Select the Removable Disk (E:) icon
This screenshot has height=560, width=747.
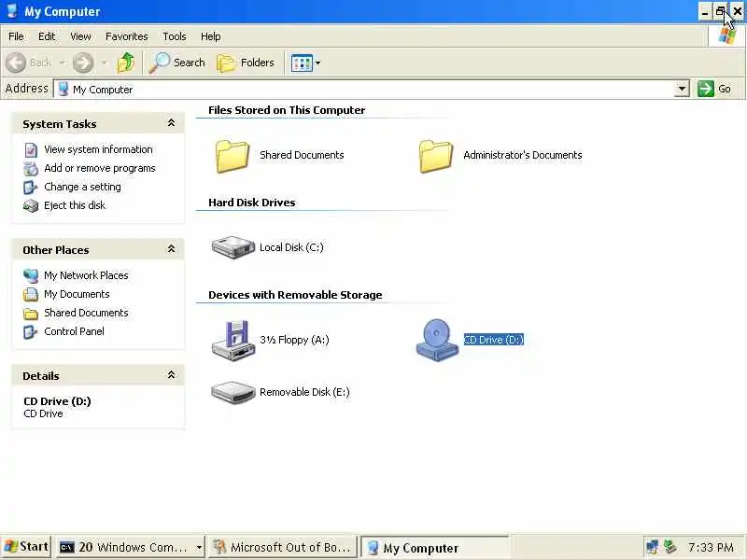pyautogui.click(x=233, y=392)
